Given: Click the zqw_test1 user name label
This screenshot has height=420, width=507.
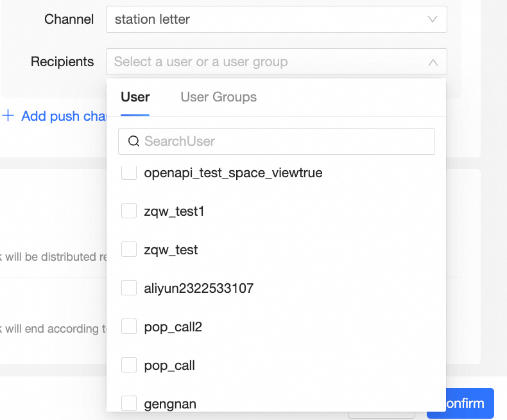Looking at the screenshot, I should 174,211.
